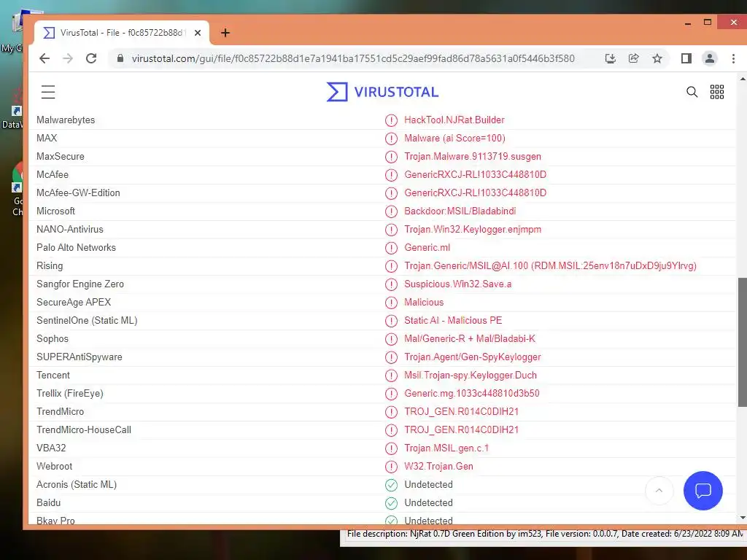Click the green check for Acronis row

click(391, 485)
